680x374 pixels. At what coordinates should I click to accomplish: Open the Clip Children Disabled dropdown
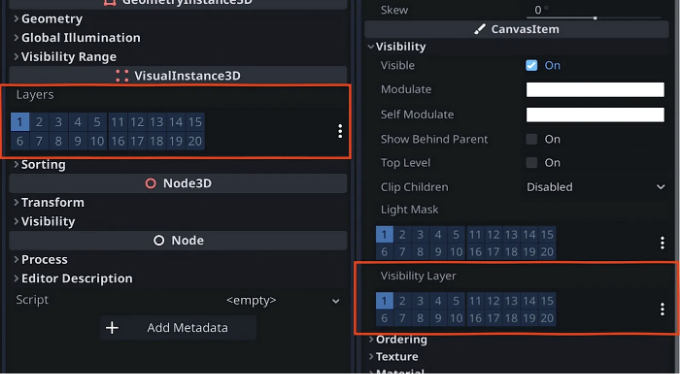pos(595,187)
